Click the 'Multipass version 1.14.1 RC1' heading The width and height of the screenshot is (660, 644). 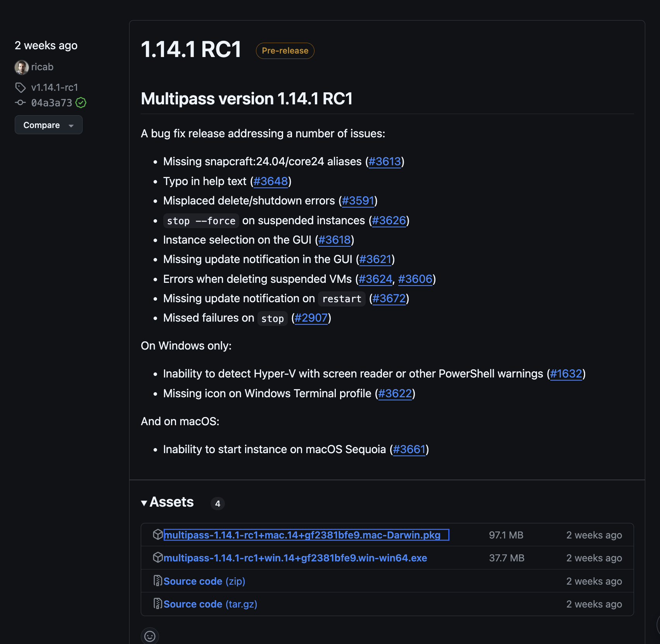tap(247, 99)
